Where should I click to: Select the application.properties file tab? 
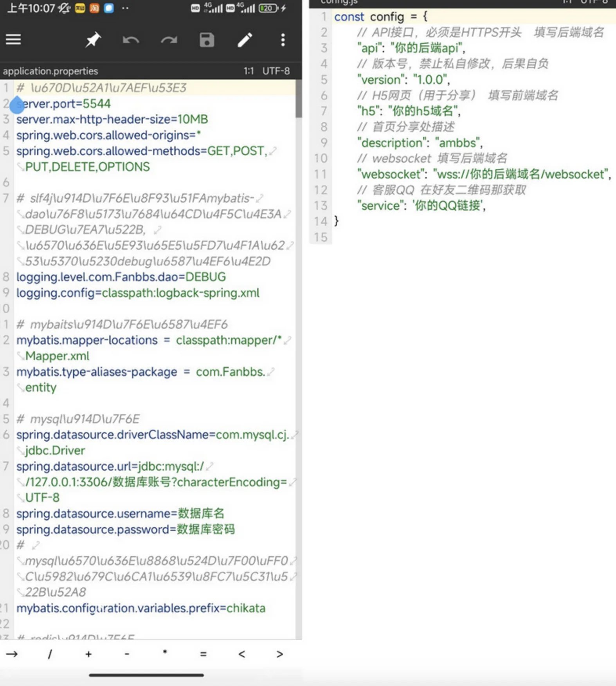click(50, 71)
